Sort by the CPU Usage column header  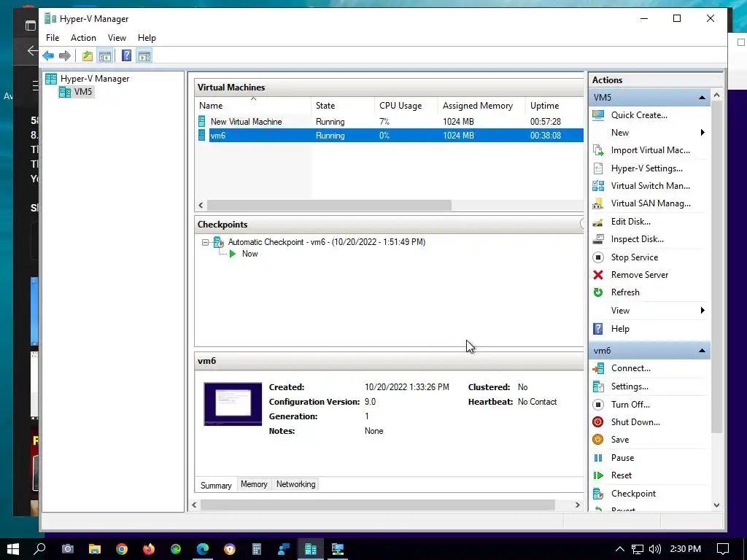pyautogui.click(x=406, y=106)
